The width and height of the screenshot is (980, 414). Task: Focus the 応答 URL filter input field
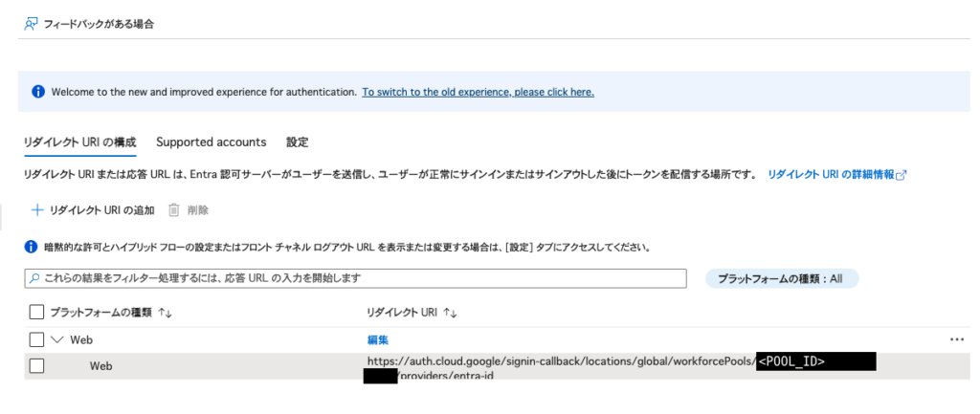pyautogui.click(x=355, y=278)
